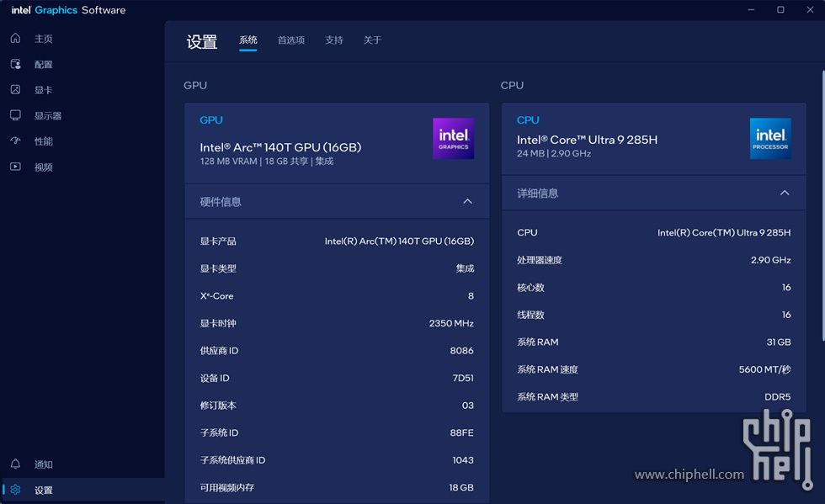825x504 pixels.
Task: Select the 系统 RAM value 31 GB
Action: point(779,342)
